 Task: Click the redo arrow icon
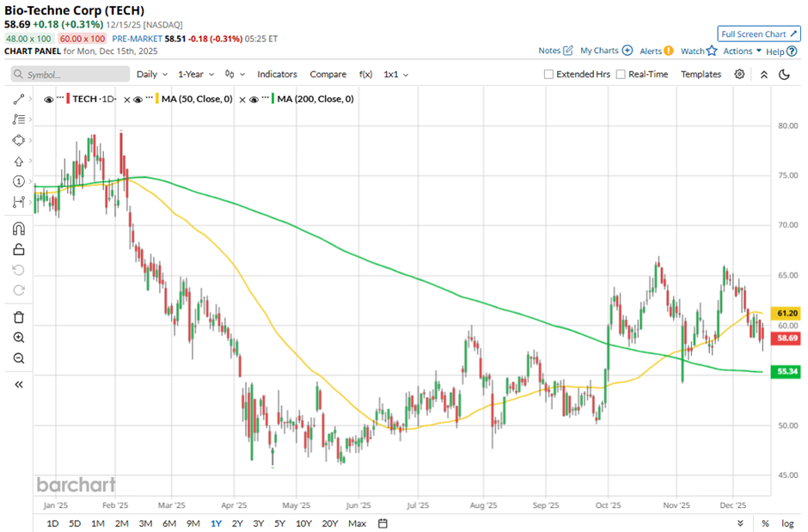(19, 290)
